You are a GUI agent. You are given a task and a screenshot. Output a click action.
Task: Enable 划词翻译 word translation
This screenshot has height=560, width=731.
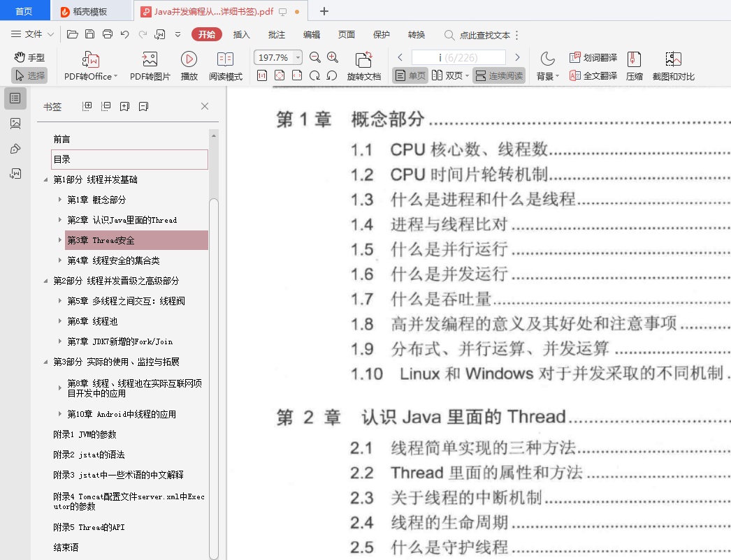(593, 58)
